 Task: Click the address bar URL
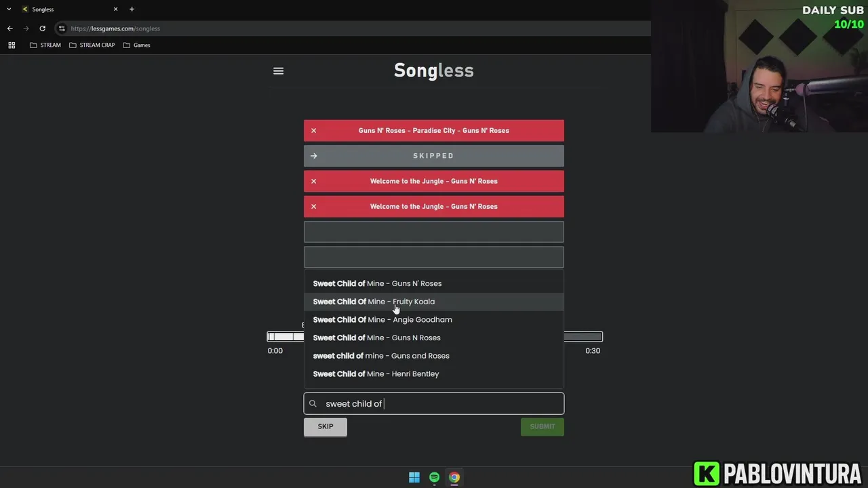click(115, 28)
